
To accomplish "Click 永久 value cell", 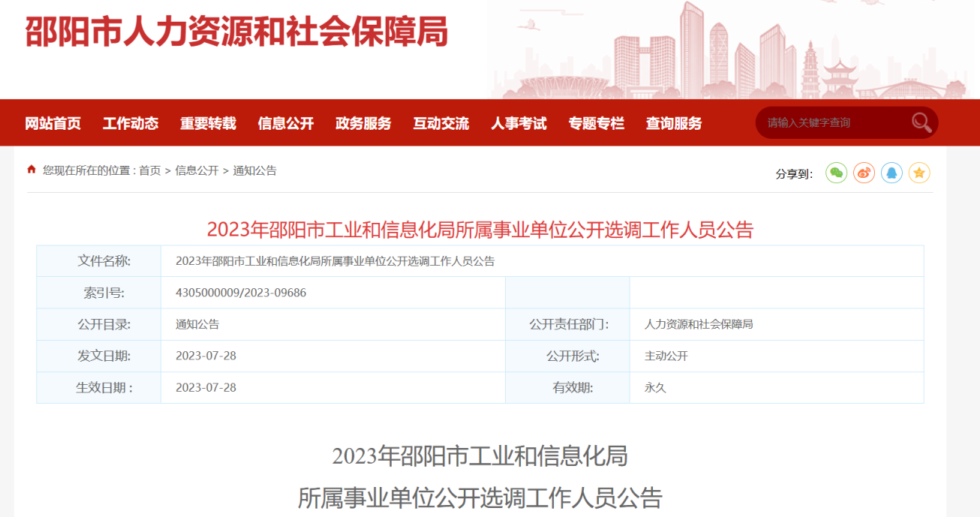I will tap(777, 387).
